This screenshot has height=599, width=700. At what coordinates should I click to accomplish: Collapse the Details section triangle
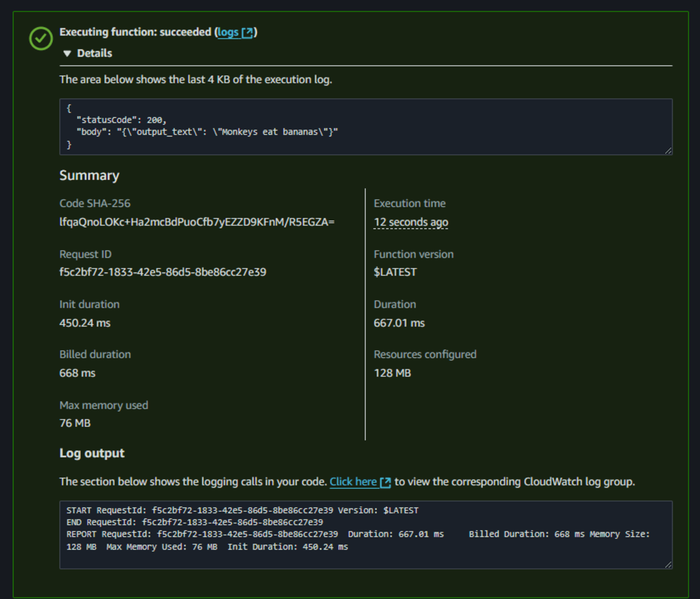click(x=67, y=54)
